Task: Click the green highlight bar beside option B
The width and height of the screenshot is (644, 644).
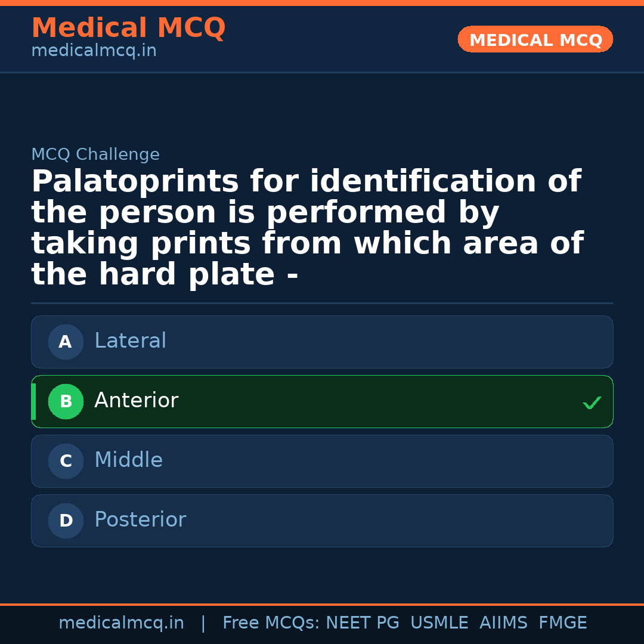Action: [x=33, y=401]
